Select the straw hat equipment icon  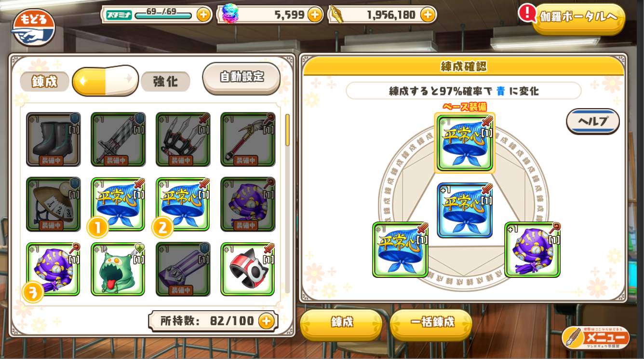coord(53,204)
